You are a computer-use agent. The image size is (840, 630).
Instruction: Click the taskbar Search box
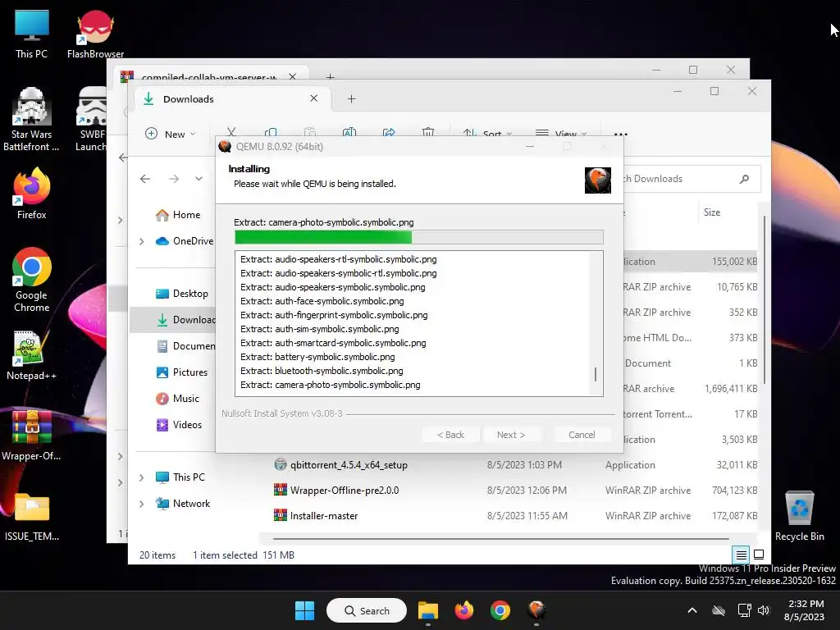pos(367,610)
